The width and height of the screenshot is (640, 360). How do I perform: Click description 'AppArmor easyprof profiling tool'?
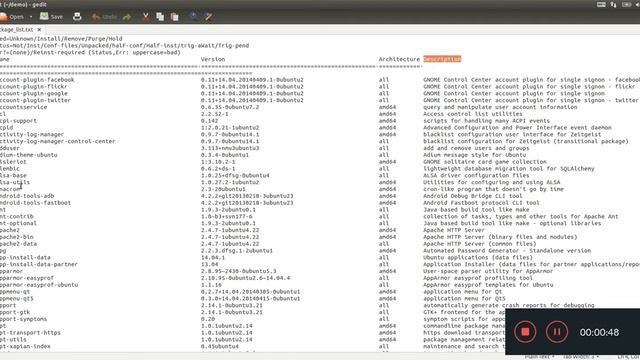point(478,278)
